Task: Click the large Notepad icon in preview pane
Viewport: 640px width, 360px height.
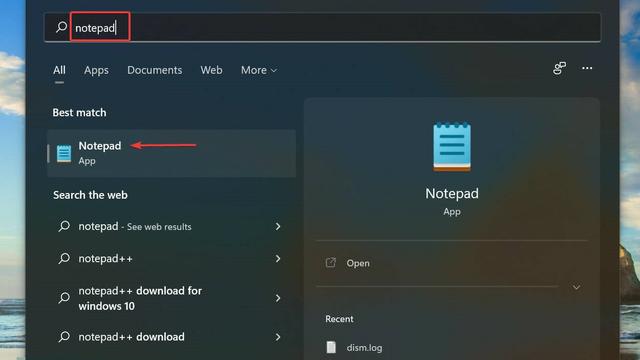Action: (x=452, y=146)
